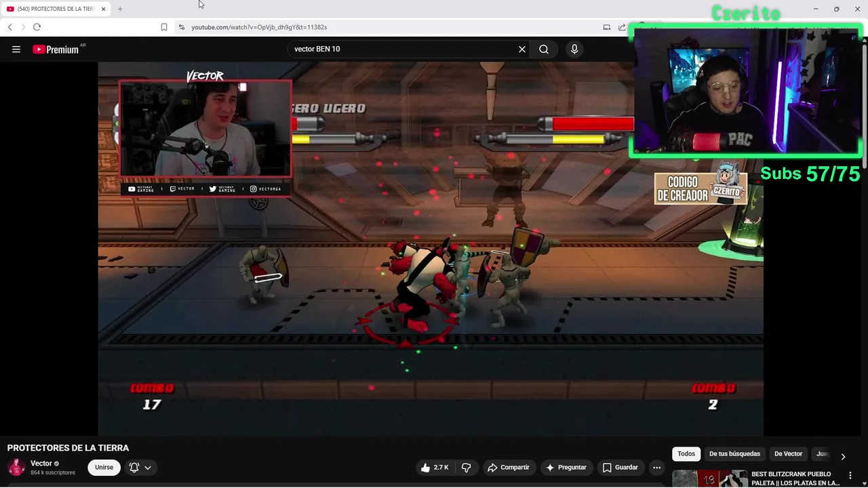Viewport: 868px width, 488px height.
Task: Bookmark this page icon
Action: click(164, 27)
